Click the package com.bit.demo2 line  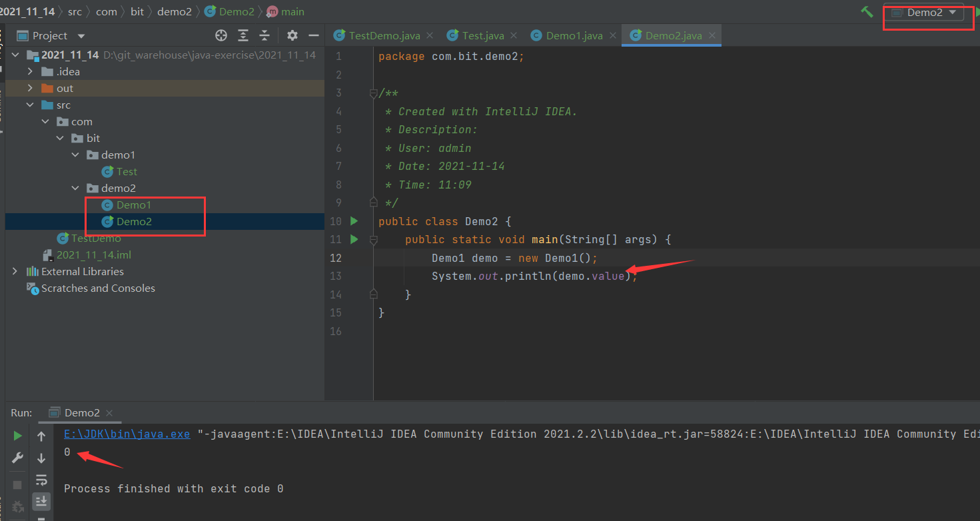[x=451, y=56]
